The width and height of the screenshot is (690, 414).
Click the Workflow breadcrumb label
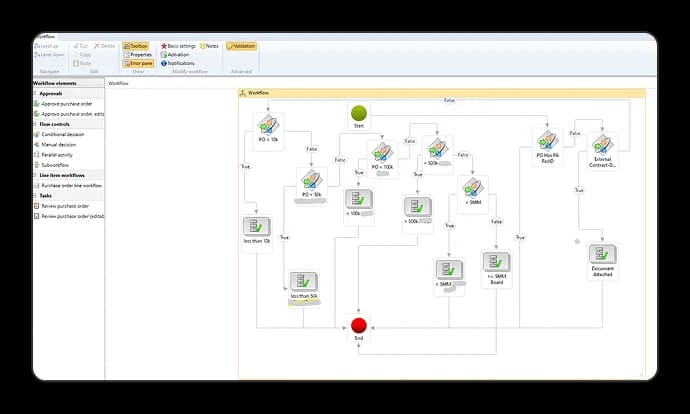click(118, 83)
